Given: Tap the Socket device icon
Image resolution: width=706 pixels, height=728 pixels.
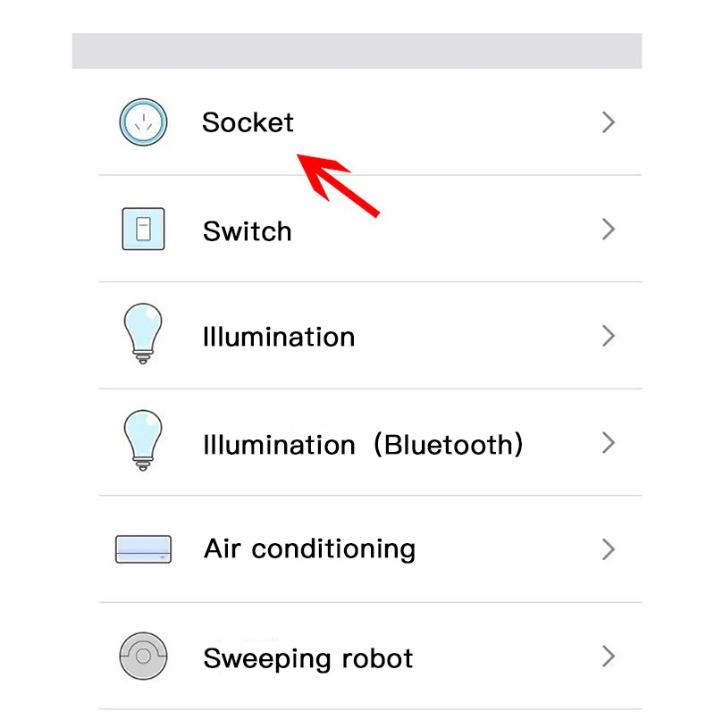Looking at the screenshot, I should [x=143, y=122].
